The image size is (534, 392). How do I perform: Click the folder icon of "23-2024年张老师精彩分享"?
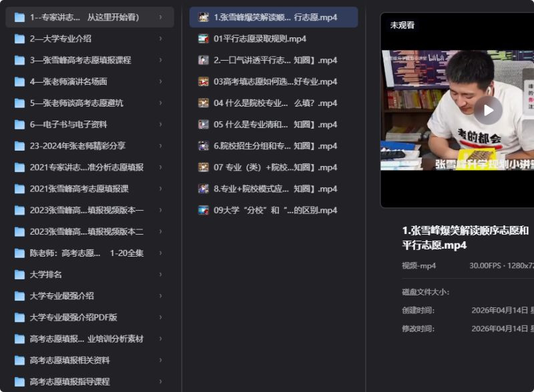click(19, 146)
